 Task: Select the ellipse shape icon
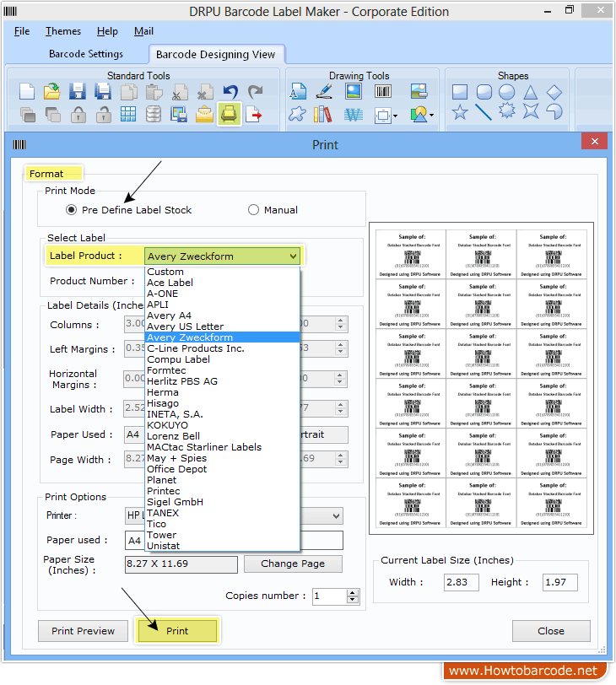click(x=507, y=92)
